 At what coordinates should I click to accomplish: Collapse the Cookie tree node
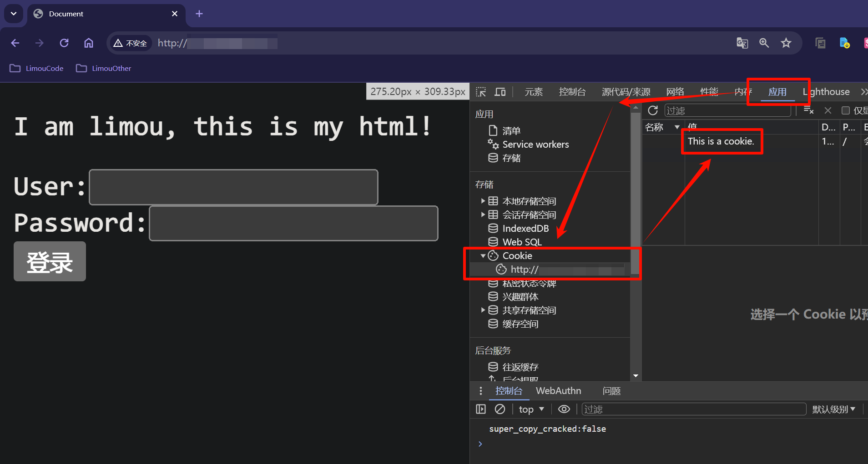pyautogui.click(x=483, y=256)
